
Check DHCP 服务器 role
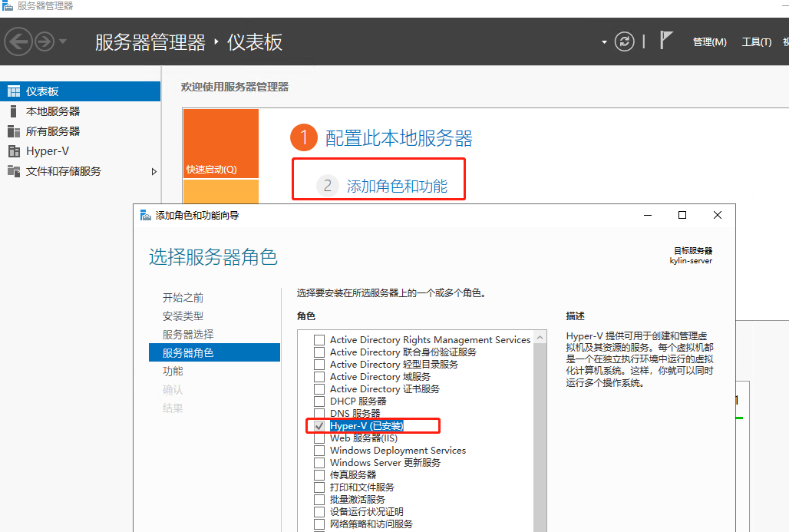pos(319,401)
